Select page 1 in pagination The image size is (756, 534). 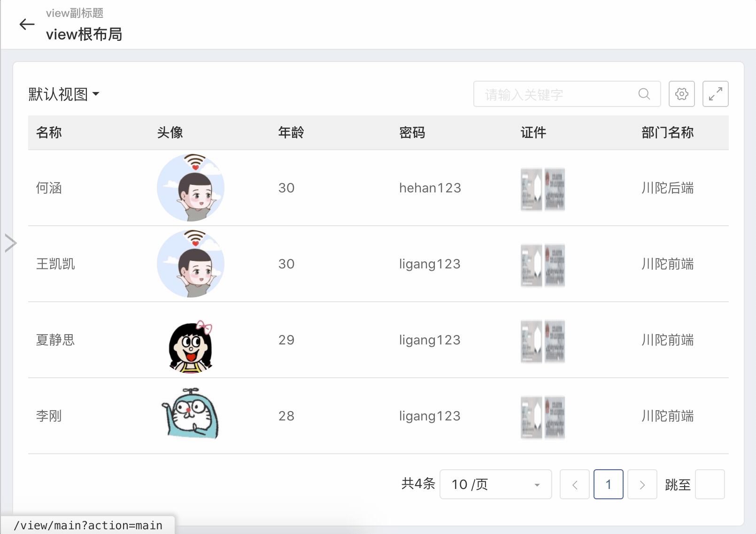pyautogui.click(x=609, y=484)
